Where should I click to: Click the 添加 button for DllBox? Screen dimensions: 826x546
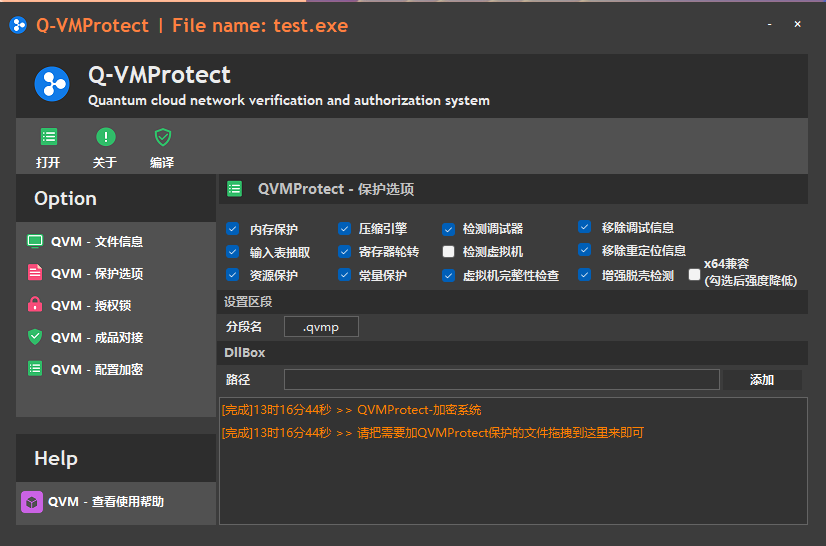coord(762,380)
